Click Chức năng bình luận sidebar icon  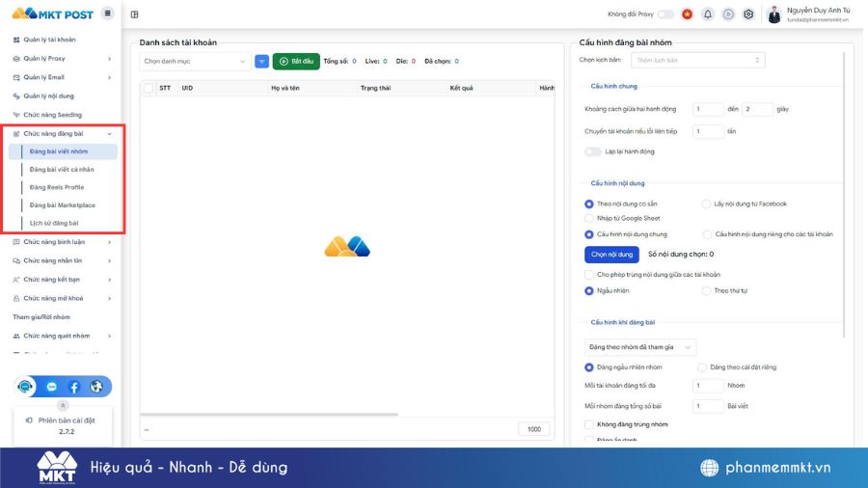coord(16,242)
